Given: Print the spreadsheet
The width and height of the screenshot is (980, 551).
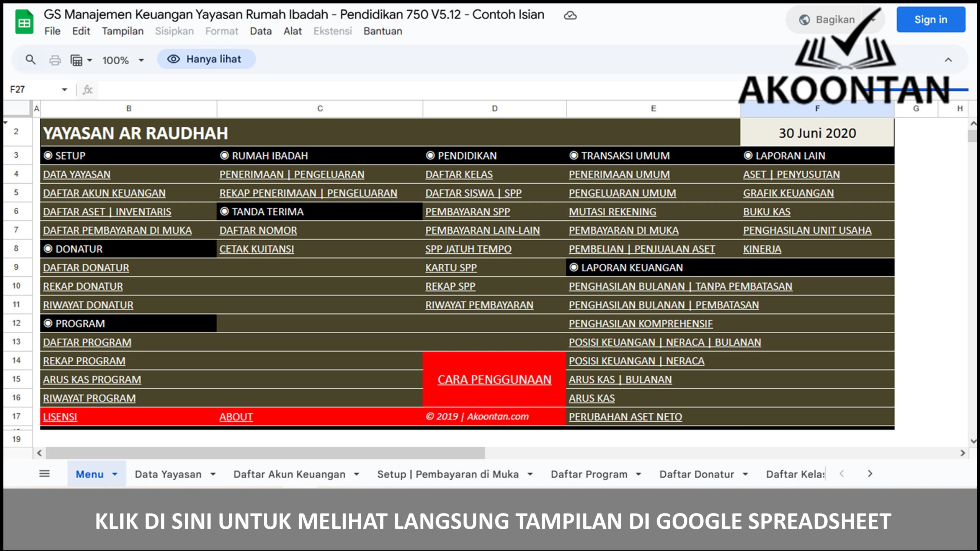Looking at the screenshot, I should [55, 59].
